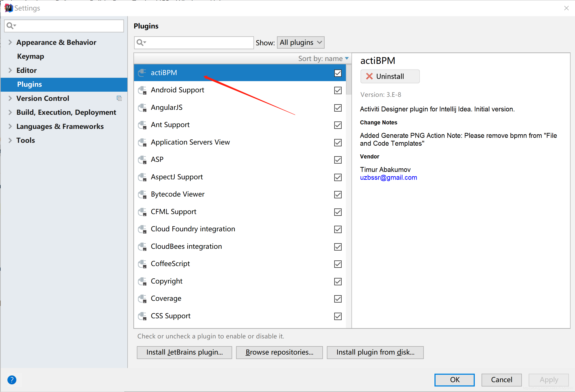Click the AngularJS plugin icon
575x392 pixels.
click(143, 108)
